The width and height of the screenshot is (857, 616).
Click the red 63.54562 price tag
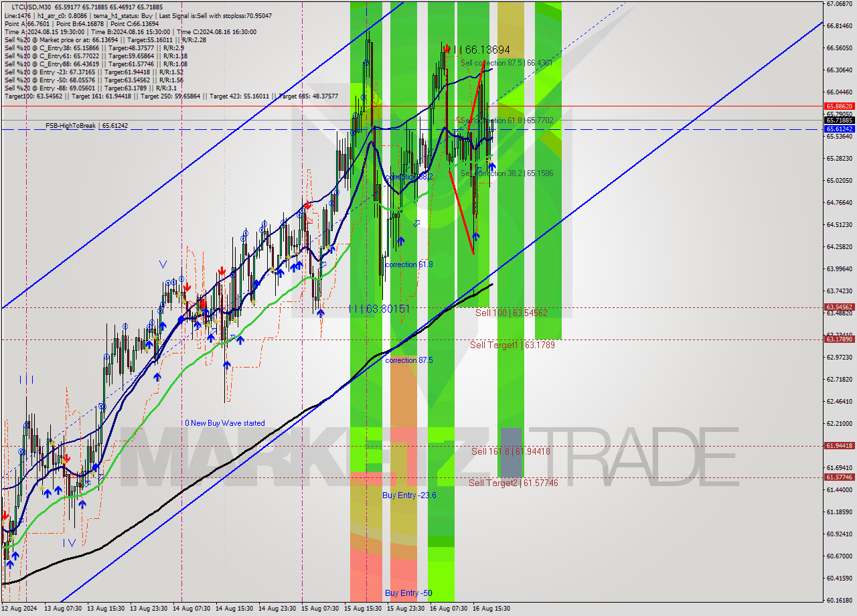[x=840, y=307]
